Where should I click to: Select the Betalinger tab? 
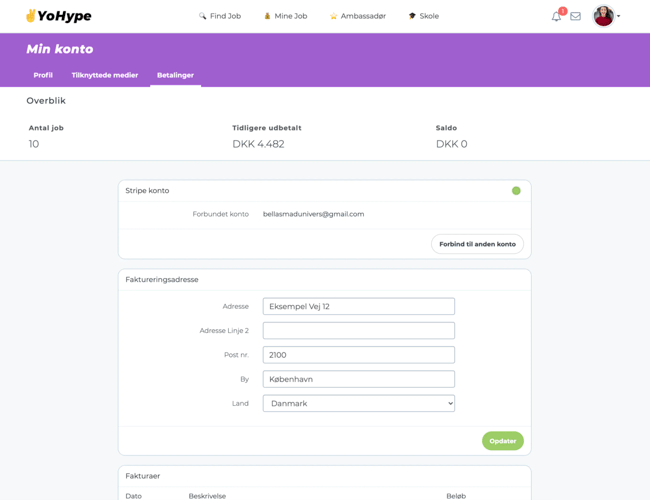[175, 75]
